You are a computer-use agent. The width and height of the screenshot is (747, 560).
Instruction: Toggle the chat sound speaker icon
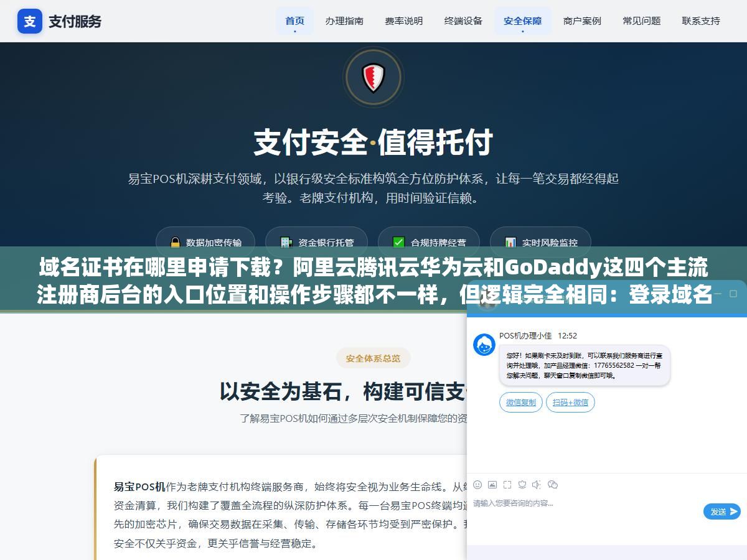click(x=537, y=484)
